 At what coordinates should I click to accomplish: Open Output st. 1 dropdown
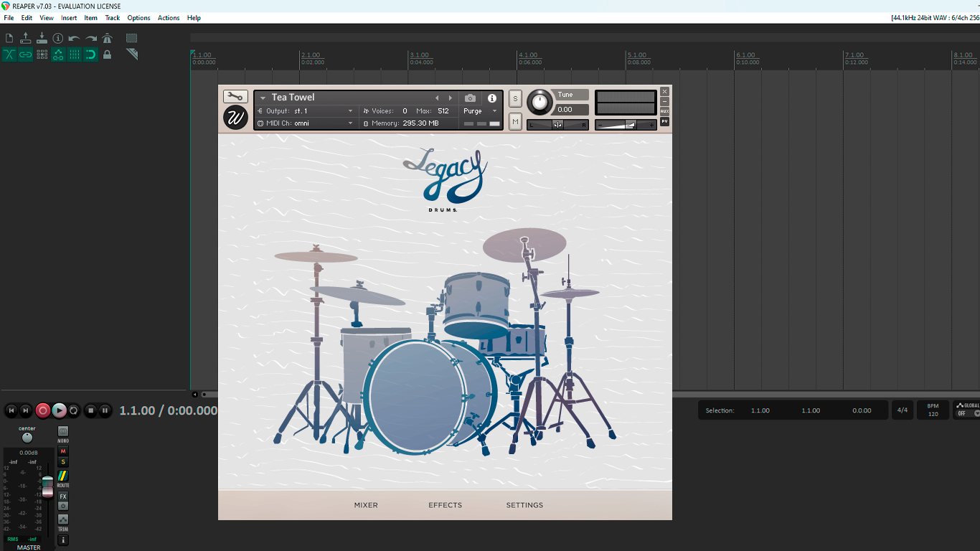(306, 111)
